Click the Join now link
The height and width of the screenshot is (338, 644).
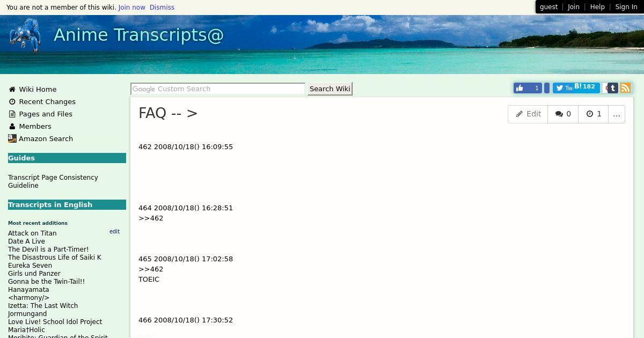pos(132,8)
